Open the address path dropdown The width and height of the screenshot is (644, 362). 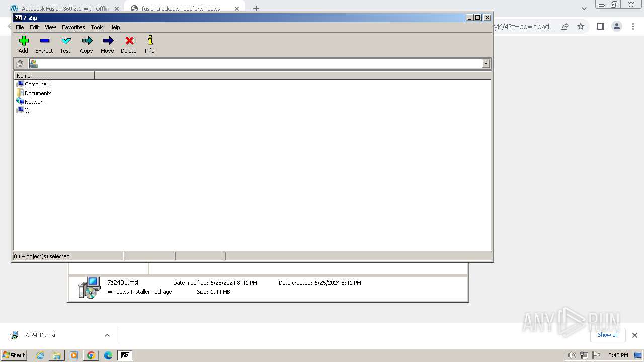click(x=486, y=64)
